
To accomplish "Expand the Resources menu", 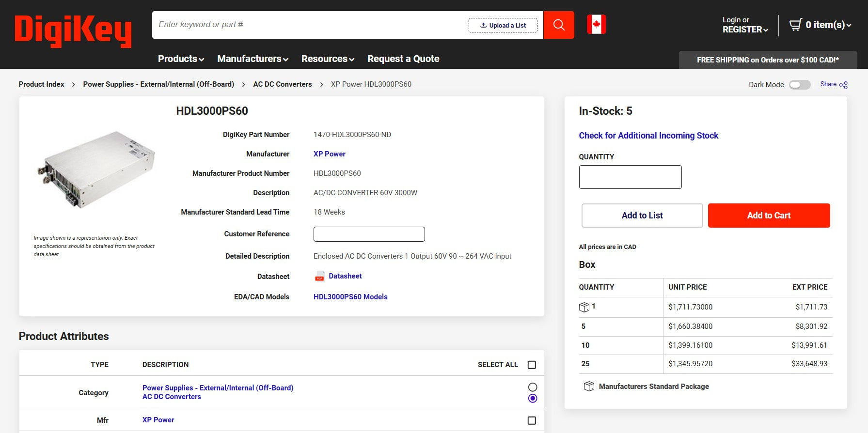I will 328,59.
